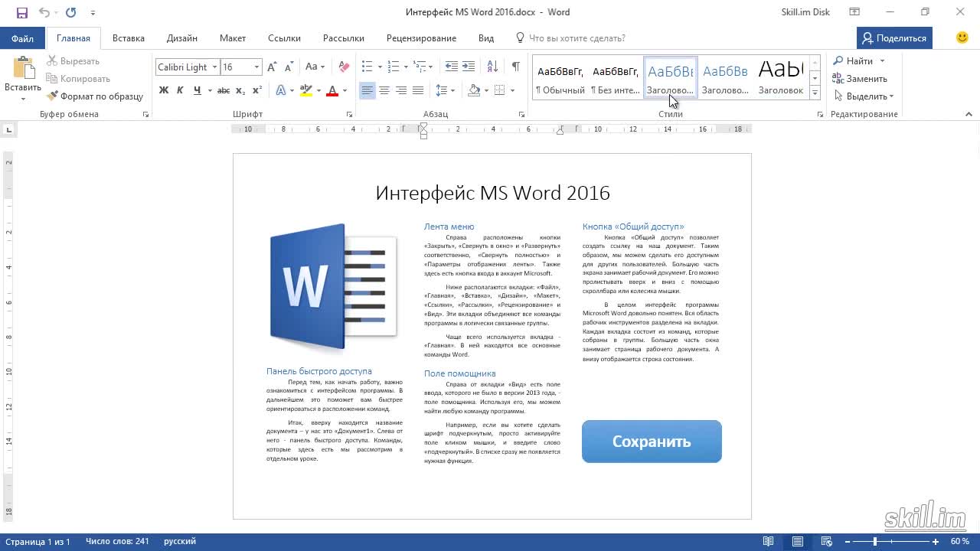Clear all formatting with the eraser icon
This screenshot has height=551, width=980.
click(x=344, y=67)
